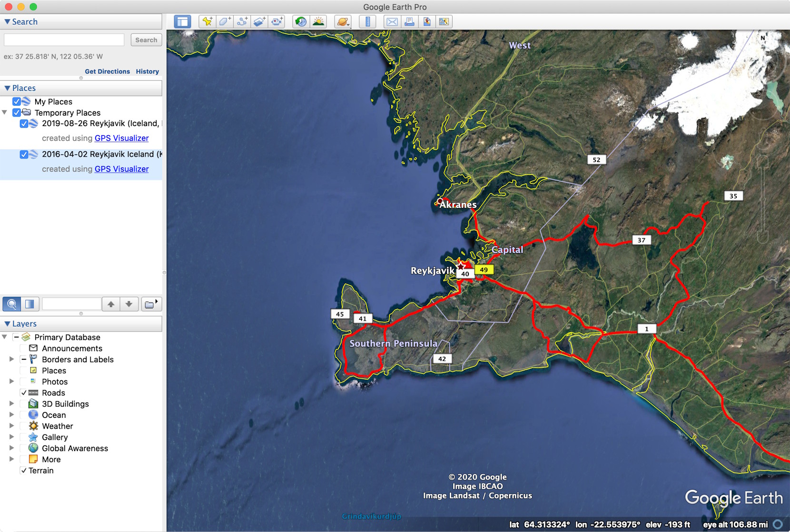Uncheck Temporary Places checkbox
Screen dimensions: 790x532
[x=17, y=112]
